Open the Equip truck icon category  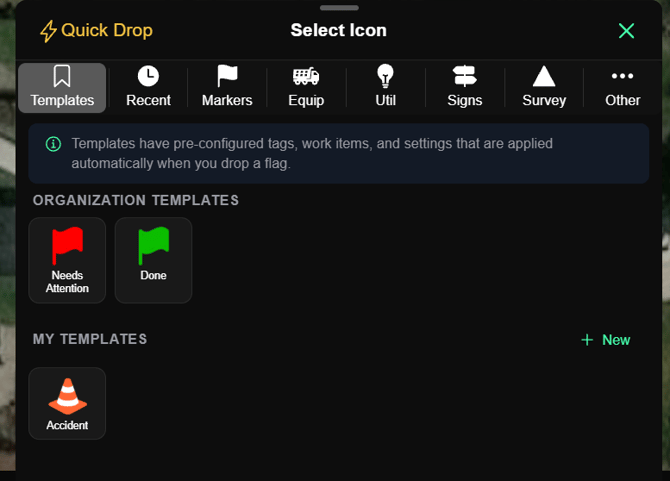[x=306, y=87]
